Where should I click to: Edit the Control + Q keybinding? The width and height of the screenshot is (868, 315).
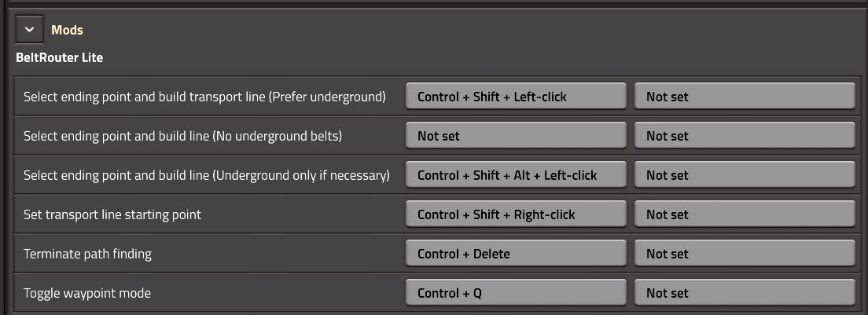(516, 293)
